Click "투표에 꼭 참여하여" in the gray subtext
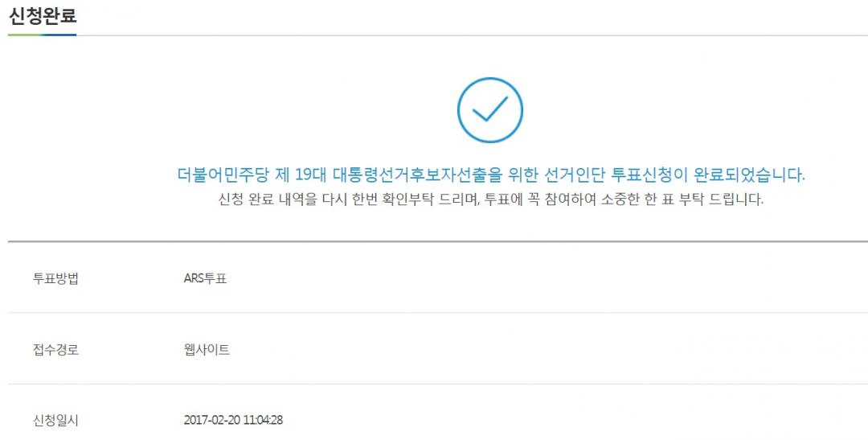Viewport: 868px width, 440px height. point(538,199)
